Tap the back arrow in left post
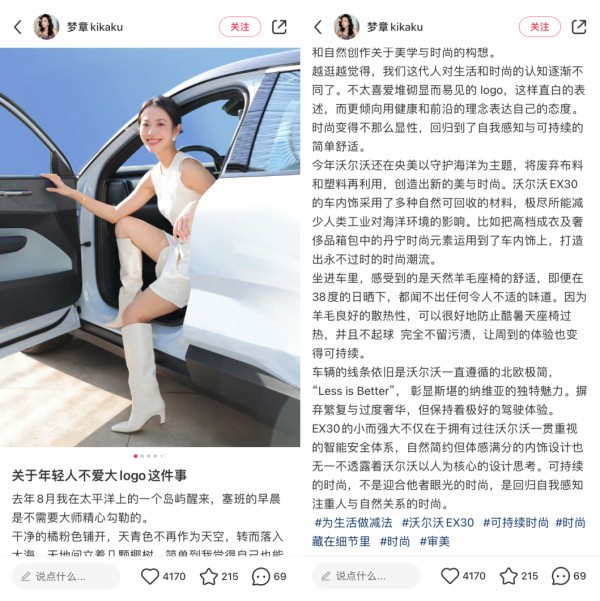This screenshot has width=600, height=601. tap(18, 27)
